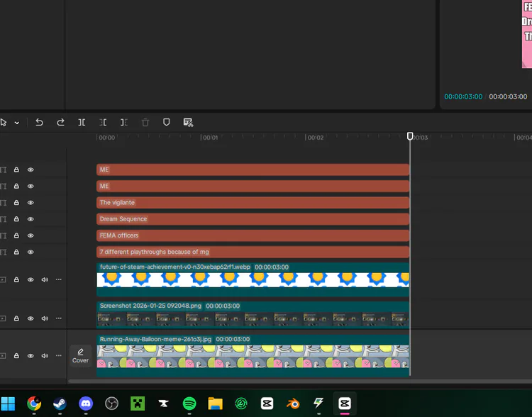532x417 pixels.
Task: Open Spotify from the taskbar
Action: click(189, 404)
